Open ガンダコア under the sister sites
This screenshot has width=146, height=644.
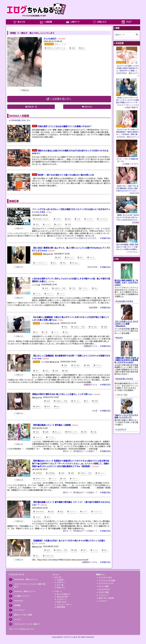[103, 601]
